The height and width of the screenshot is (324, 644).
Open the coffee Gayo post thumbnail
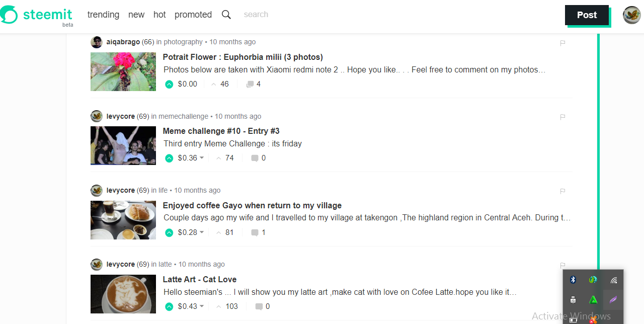tap(123, 220)
